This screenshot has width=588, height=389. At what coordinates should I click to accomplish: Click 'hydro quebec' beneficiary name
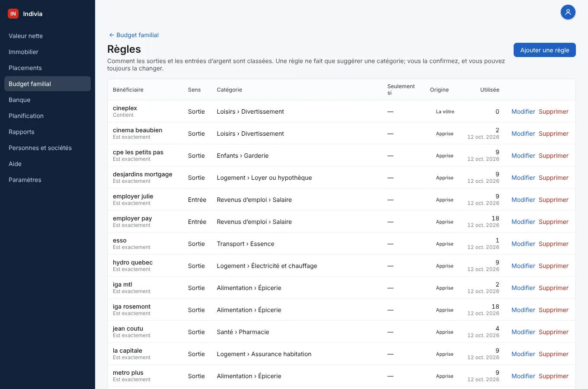tap(133, 262)
